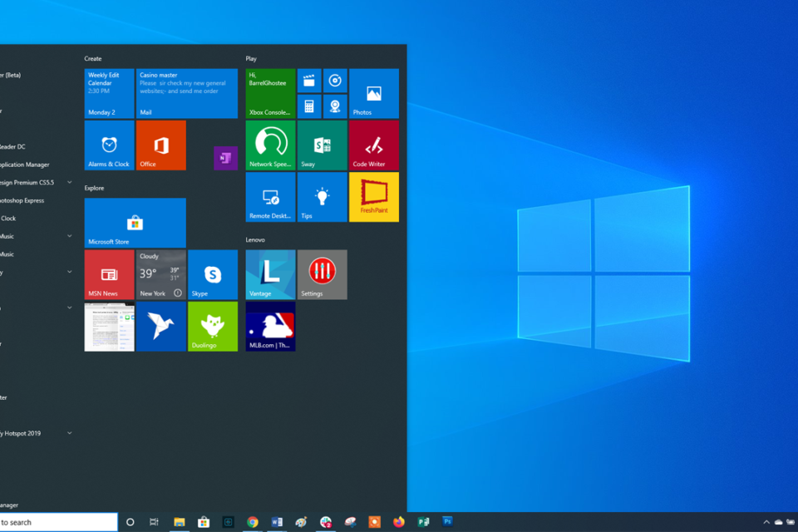Open the Settings tile under Lenovo
This screenshot has height=532, width=798.
pos(322,274)
